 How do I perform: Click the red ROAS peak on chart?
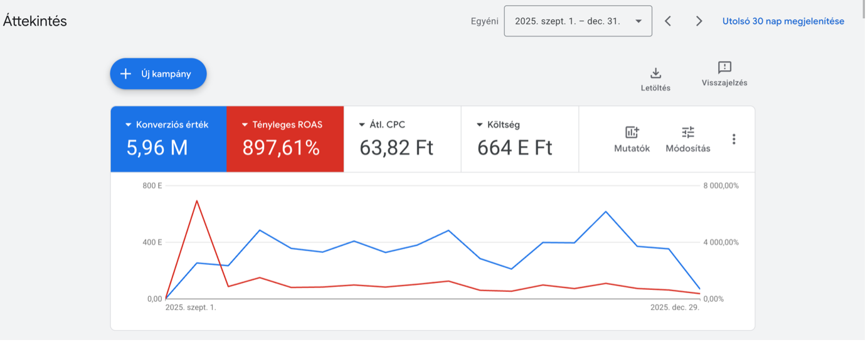click(197, 200)
